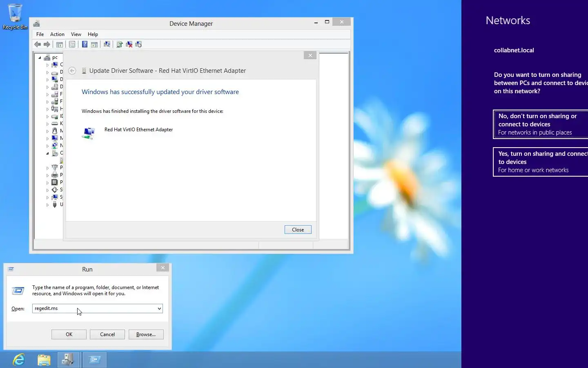This screenshot has width=588, height=368.
Task: Switch to the Run dialog taskbar button
Action: coord(95,360)
